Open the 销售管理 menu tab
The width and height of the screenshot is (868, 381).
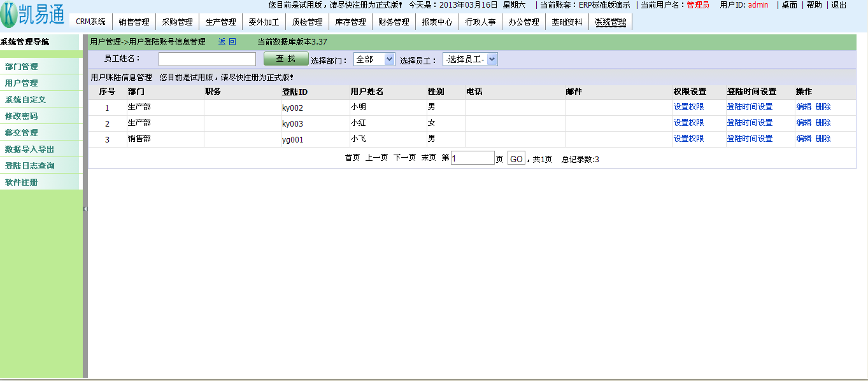click(x=134, y=22)
